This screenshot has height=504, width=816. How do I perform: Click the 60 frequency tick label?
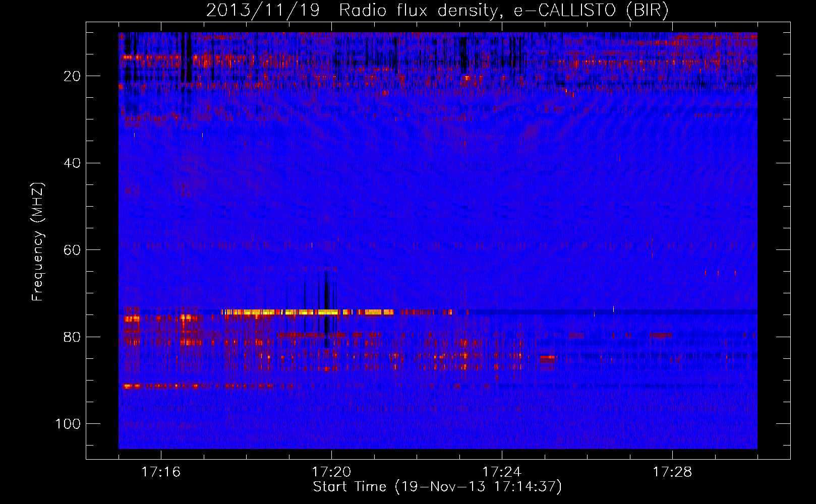click(72, 250)
